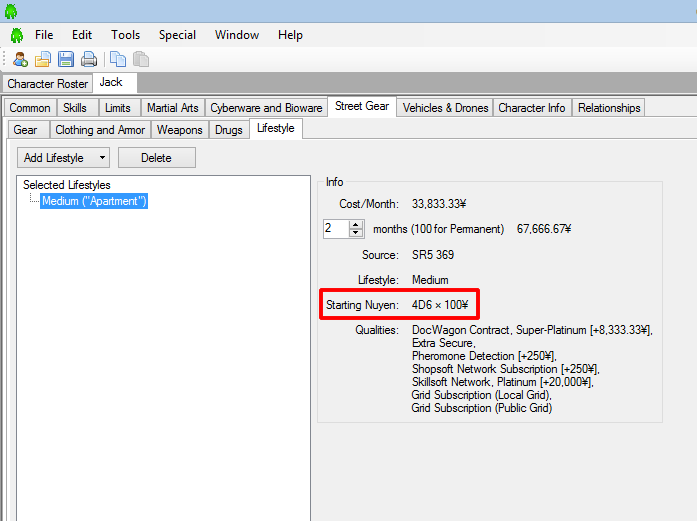Open Clothing and Armor sub-tab
The height and width of the screenshot is (521, 697).
pos(100,130)
